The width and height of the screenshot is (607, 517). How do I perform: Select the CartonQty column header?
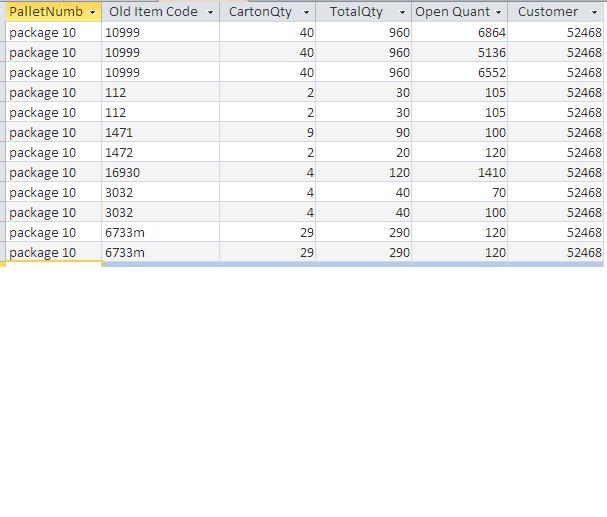267,12
